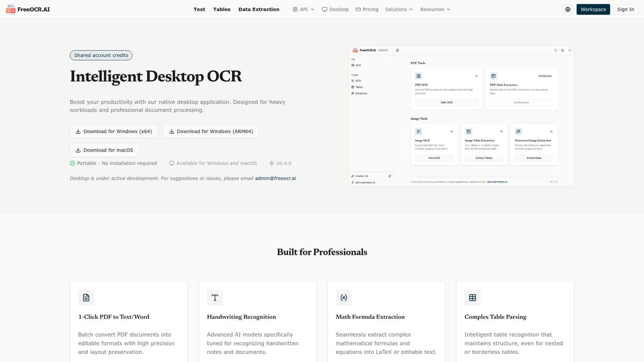Click the logout icon in the app preview header
This screenshot has height=362, width=644.
click(x=570, y=50)
